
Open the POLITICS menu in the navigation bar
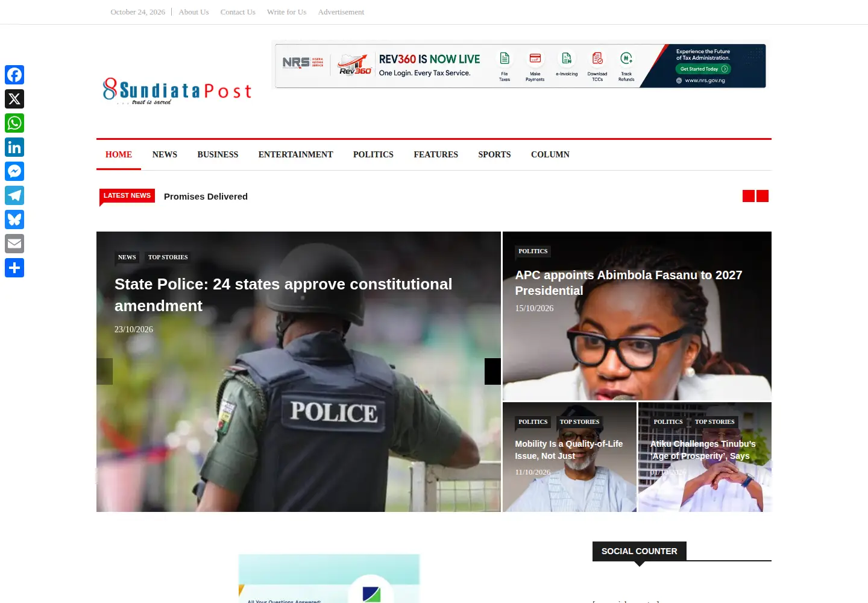click(373, 155)
